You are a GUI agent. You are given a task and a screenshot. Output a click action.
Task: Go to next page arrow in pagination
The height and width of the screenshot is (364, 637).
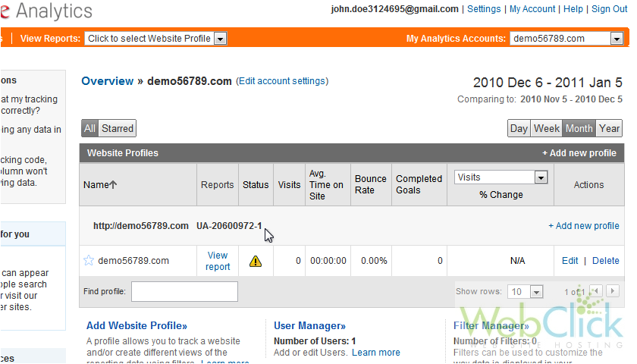(613, 291)
